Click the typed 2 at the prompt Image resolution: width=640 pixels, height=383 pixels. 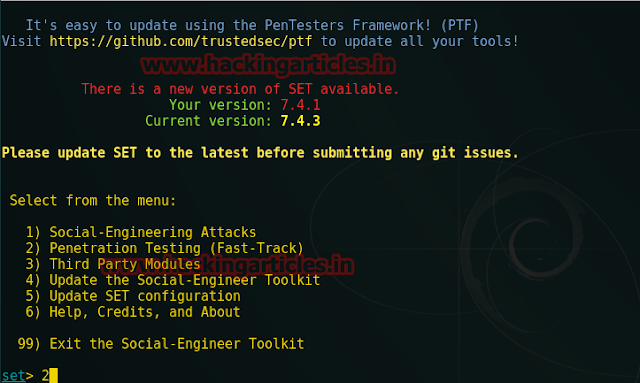[x=45, y=375]
